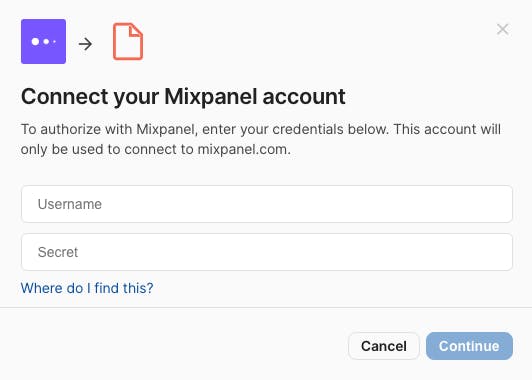Select the destination page icon outlined in red

128,41
